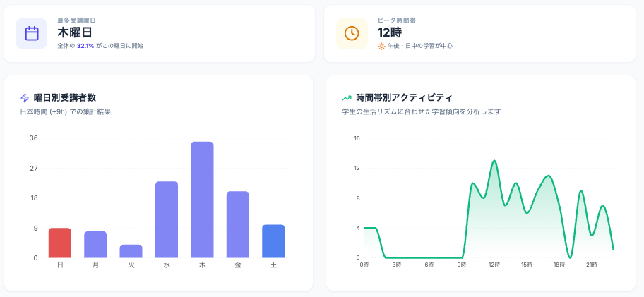Click the green trend arrow icon
This screenshot has width=644, height=297.
tap(347, 98)
